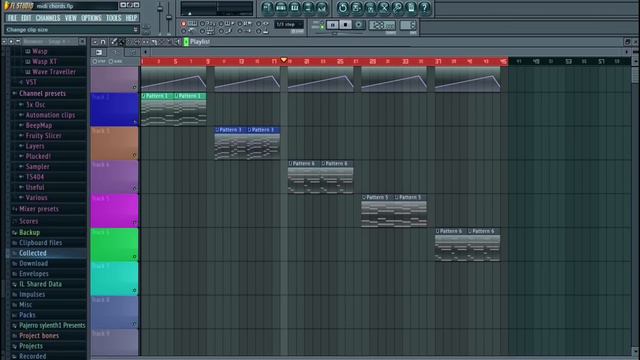Pause playback with the pause button
This screenshot has width=640, height=360.
click(332, 25)
